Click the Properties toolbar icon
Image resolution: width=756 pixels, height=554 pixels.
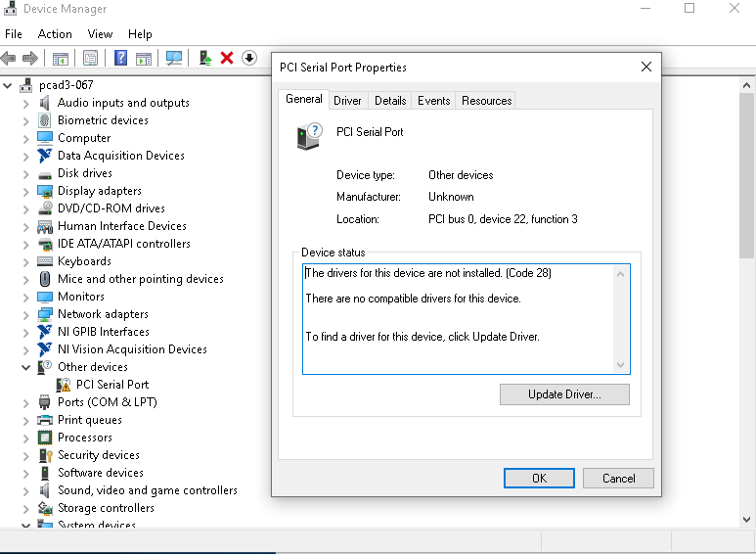pyautogui.click(x=90, y=58)
